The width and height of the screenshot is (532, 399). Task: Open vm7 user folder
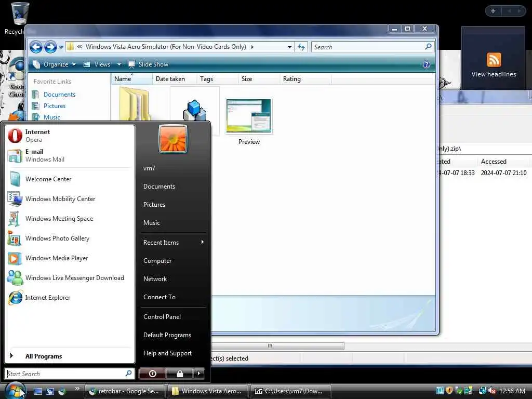point(173,168)
